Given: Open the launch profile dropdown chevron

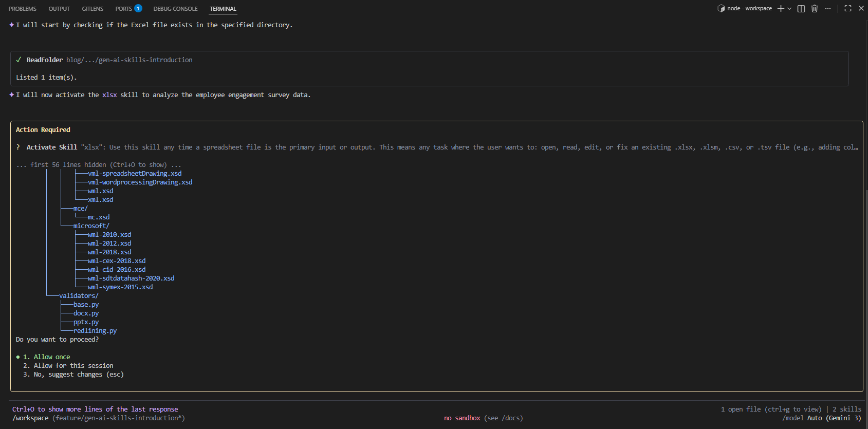Looking at the screenshot, I should tap(789, 8).
